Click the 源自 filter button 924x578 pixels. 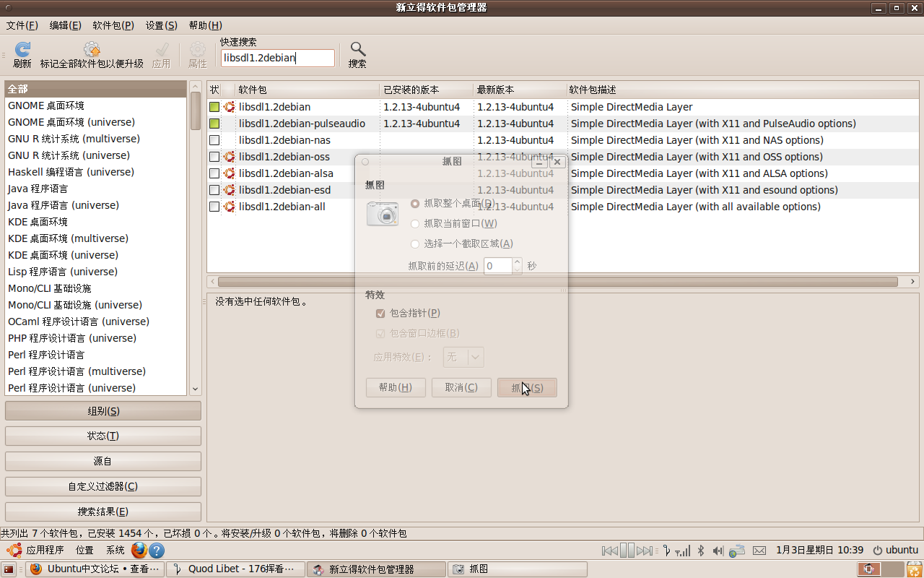click(x=103, y=461)
